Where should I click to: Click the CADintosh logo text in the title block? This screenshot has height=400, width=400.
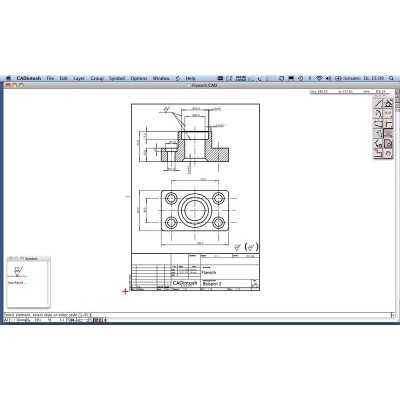click(185, 283)
